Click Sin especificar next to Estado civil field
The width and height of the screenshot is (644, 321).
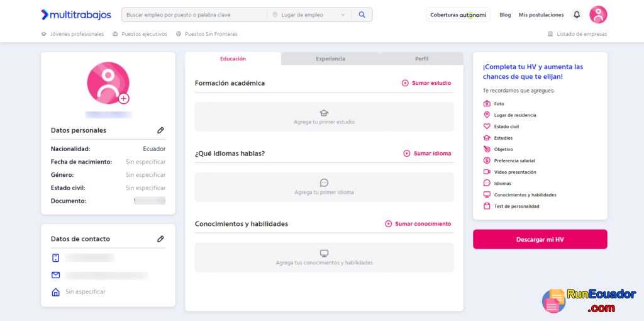(x=145, y=188)
